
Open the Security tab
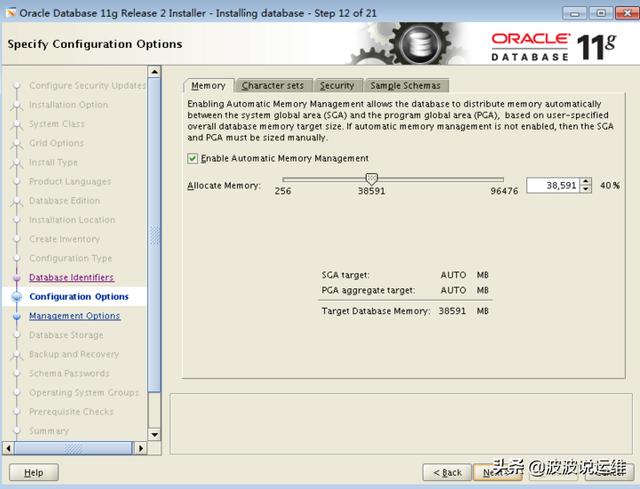point(337,86)
